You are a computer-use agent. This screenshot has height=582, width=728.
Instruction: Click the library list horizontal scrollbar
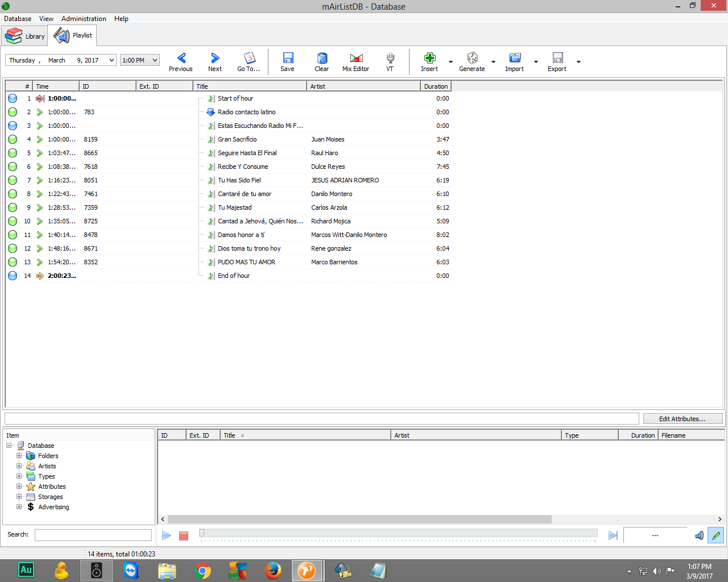point(359,519)
